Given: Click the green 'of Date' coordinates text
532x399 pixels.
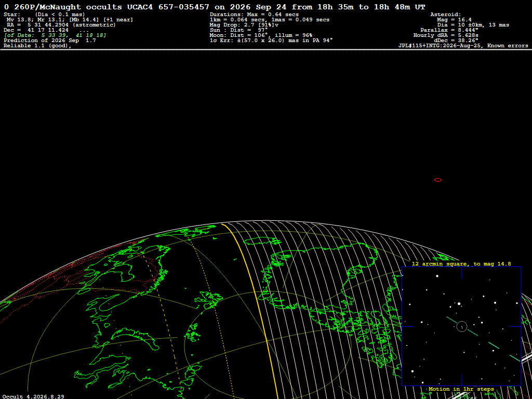Looking at the screenshot, I should 55,35.
